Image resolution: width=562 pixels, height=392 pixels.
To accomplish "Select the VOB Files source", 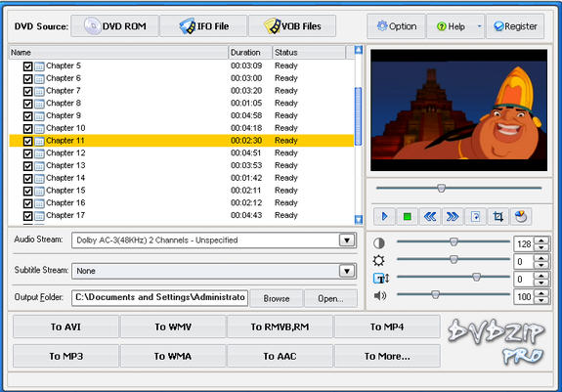I will click(292, 25).
